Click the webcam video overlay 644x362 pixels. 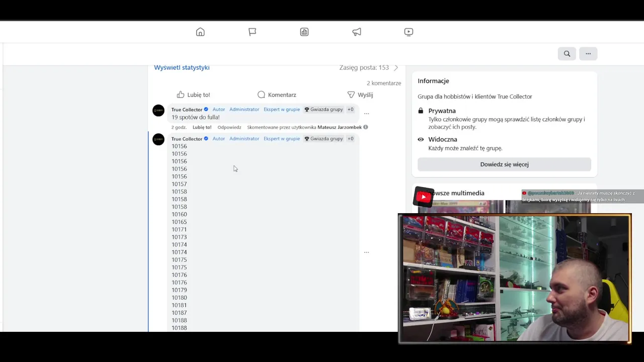tap(514, 279)
